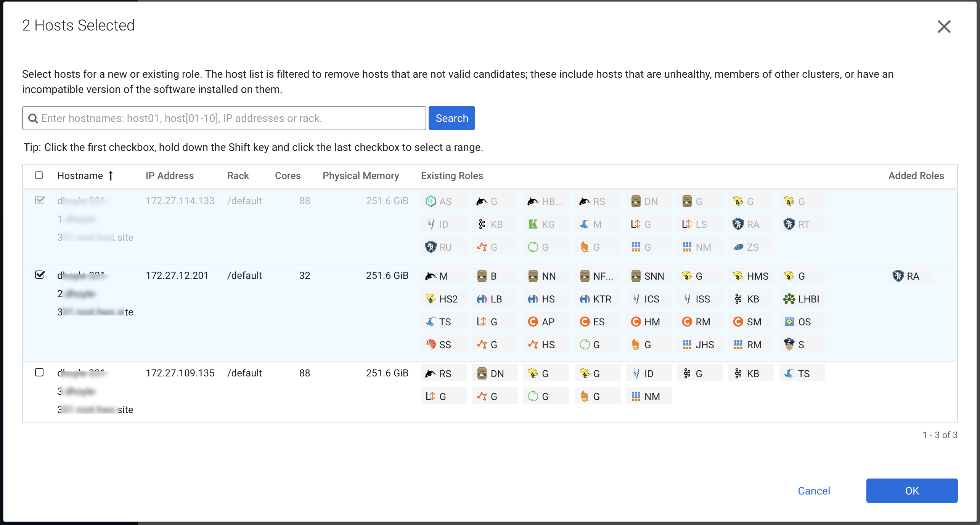The image size is (980, 525).
Task: Click the Search button
Action: 451,118
